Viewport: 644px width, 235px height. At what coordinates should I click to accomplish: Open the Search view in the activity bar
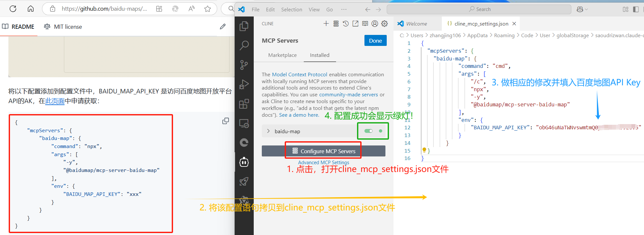(x=244, y=46)
